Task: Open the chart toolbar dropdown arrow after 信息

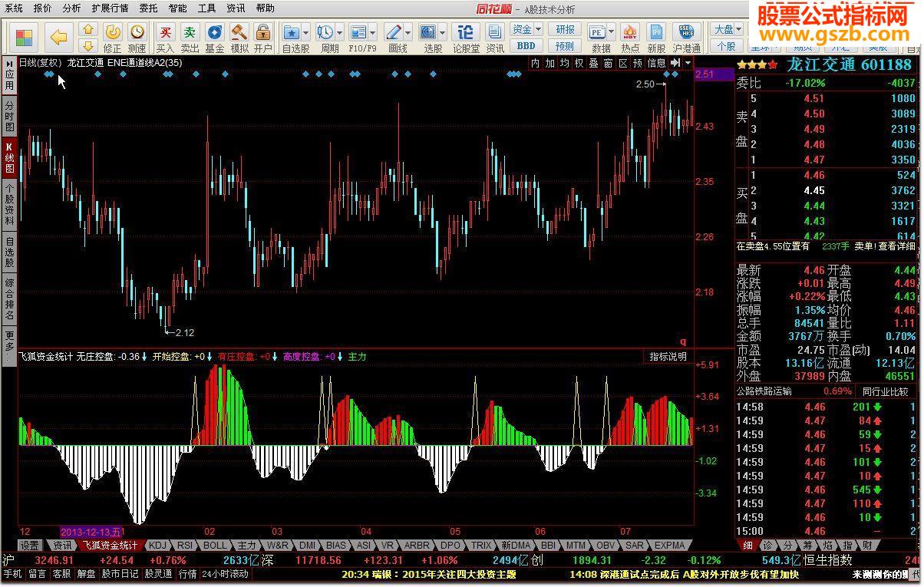Action: [688, 63]
